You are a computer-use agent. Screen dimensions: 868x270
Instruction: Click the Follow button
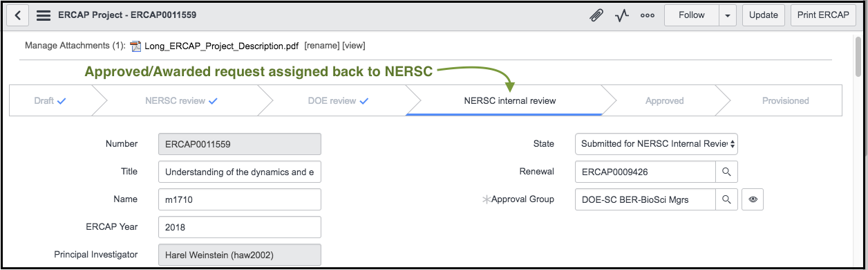pos(691,15)
